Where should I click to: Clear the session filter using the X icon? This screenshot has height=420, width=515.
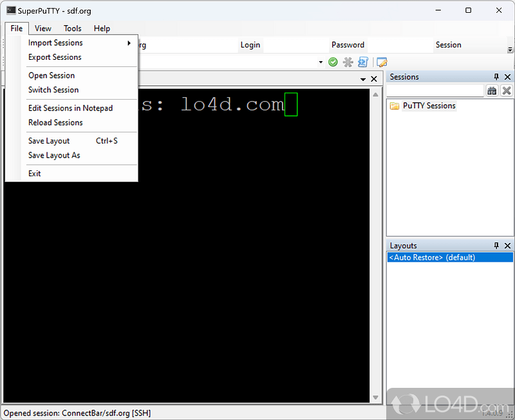507,91
